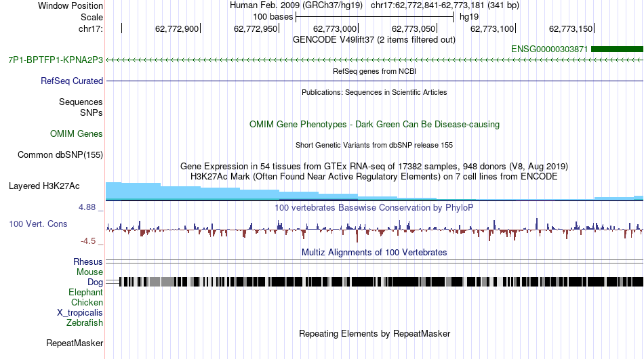
Task: Click the OMIM Gene Phenotypes title
Action: point(374,125)
